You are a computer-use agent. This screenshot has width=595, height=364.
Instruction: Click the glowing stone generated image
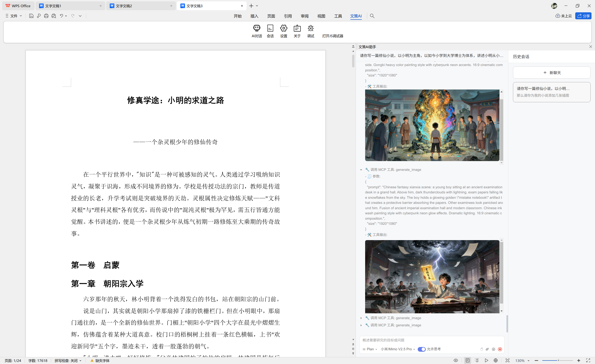coord(432,125)
